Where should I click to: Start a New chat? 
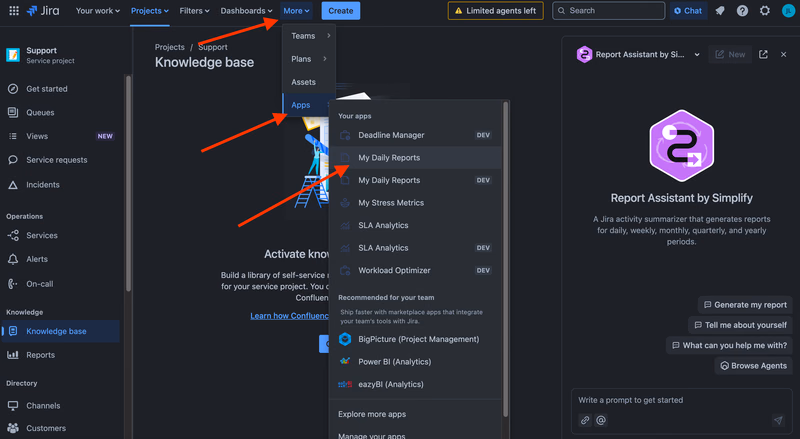(x=730, y=54)
